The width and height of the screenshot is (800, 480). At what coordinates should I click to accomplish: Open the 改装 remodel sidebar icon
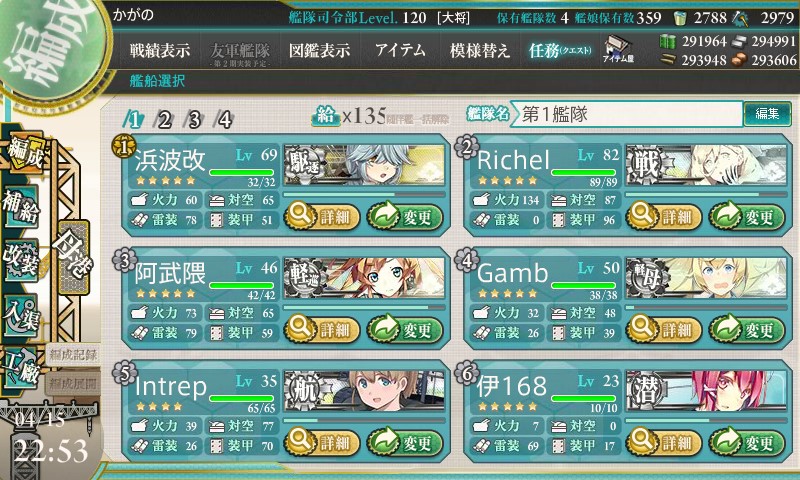click(x=21, y=260)
